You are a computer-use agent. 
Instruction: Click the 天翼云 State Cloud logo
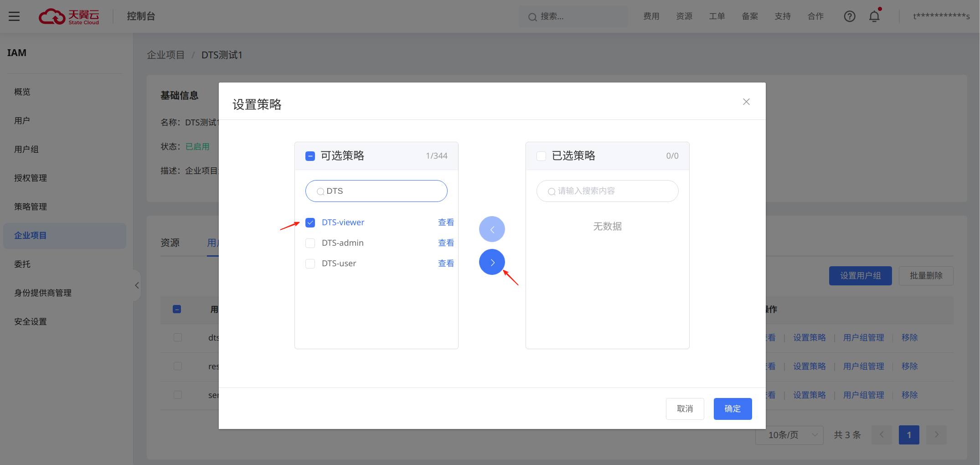tap(69, 16)
